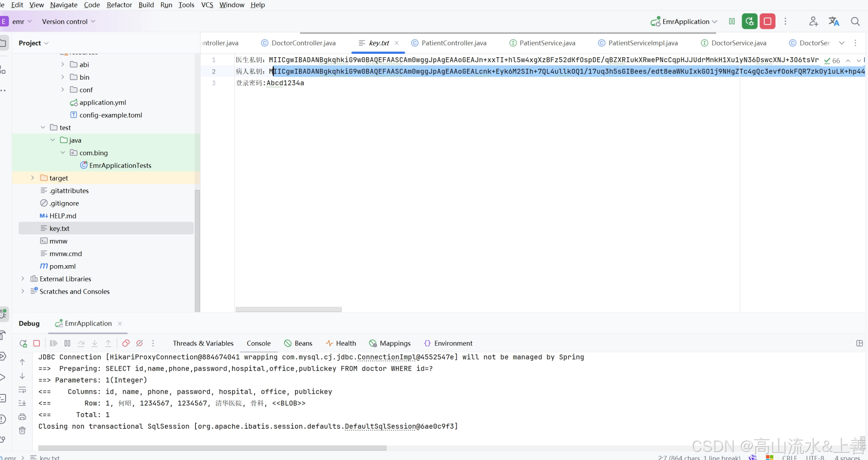868x460 pixels.
Task: Open the Search Everywhere magnifier icon
Action: coord(855,22)
